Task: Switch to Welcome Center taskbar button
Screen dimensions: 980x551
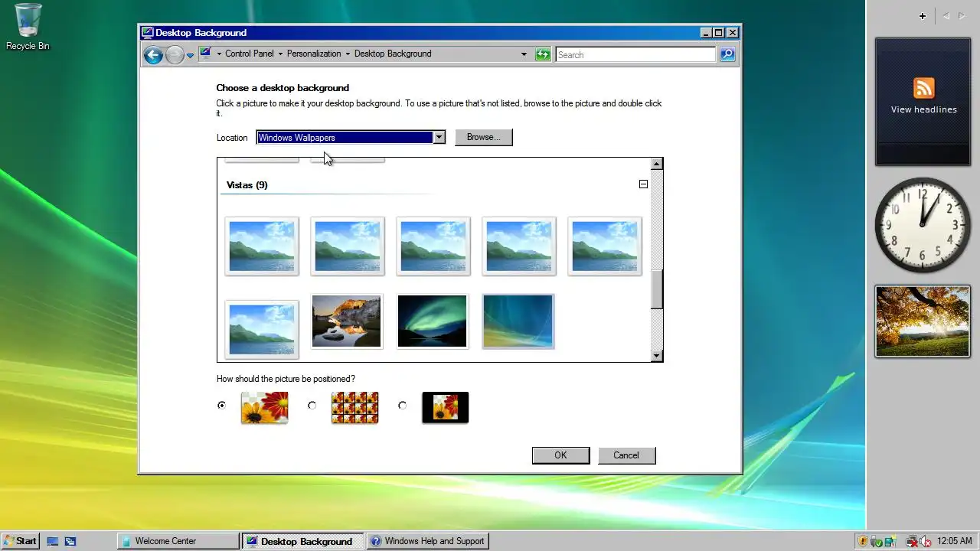Action: click(x=178, y=541)
